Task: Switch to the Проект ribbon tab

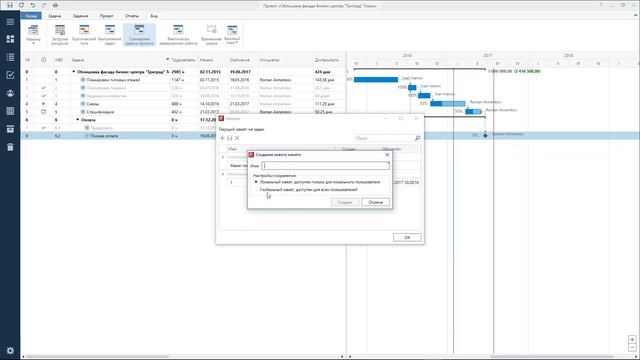Action: pyautogui.click(x=107, y=16)
